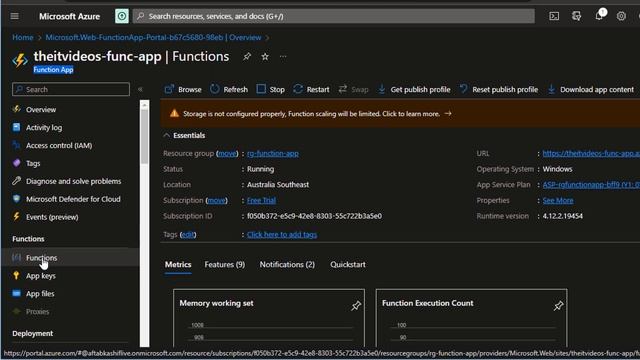Click the Copilot icon beside Microsoft Azure

122,16
